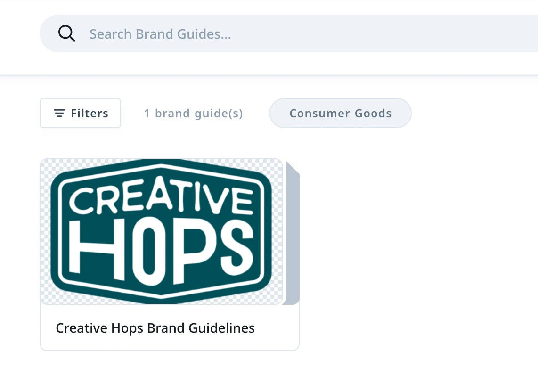Click the magnifying glass search icon

click(66, 33)
